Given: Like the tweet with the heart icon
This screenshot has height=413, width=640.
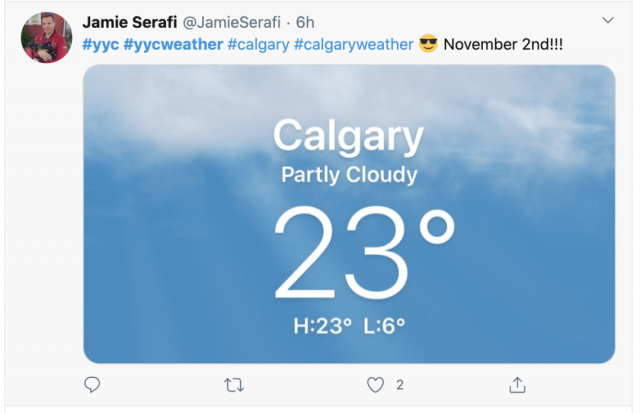Looking at the screenshot, I should (375, 385).
